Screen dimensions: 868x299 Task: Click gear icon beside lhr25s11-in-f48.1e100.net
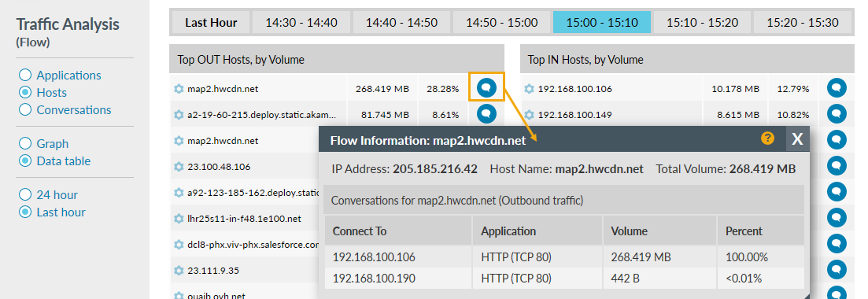tap(179, 219)
